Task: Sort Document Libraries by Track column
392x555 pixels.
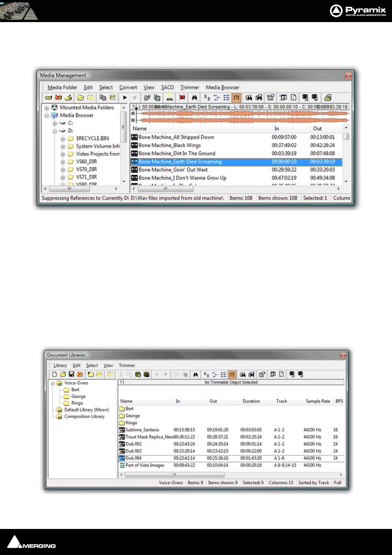Action: [x=281, y=401]
